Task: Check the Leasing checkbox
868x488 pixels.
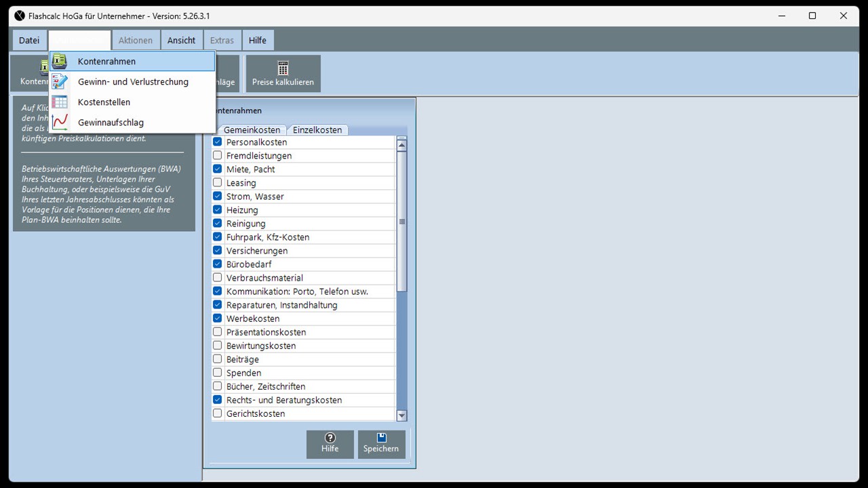Action: (x=218, y=183)
